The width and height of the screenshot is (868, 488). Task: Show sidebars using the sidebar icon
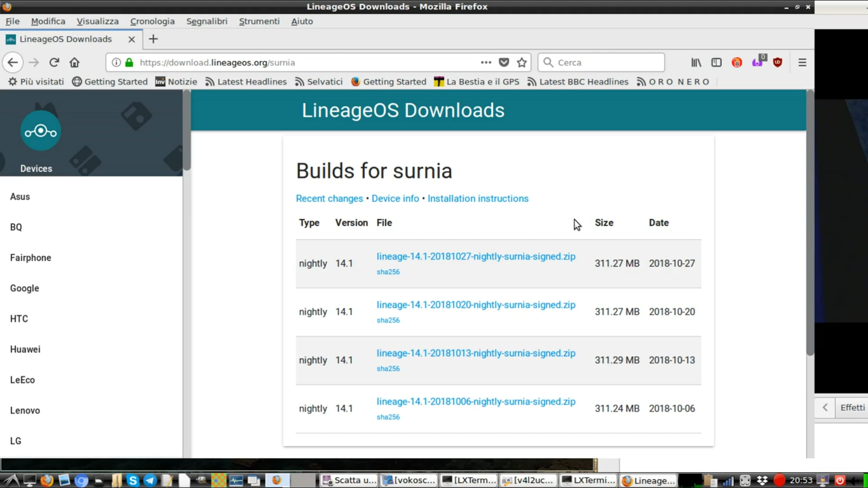tap(716, 63)
